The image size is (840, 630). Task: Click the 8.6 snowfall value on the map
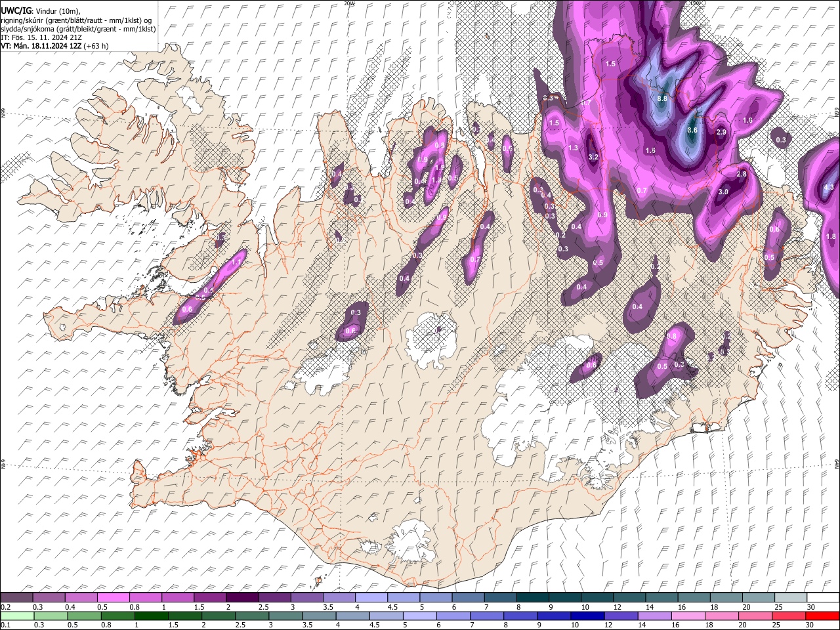pos(692,131)
